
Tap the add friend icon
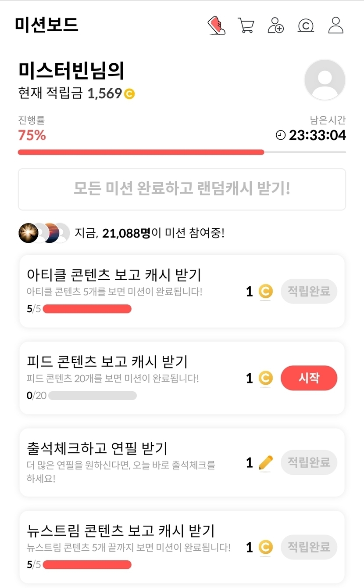(x=276, y=25)
